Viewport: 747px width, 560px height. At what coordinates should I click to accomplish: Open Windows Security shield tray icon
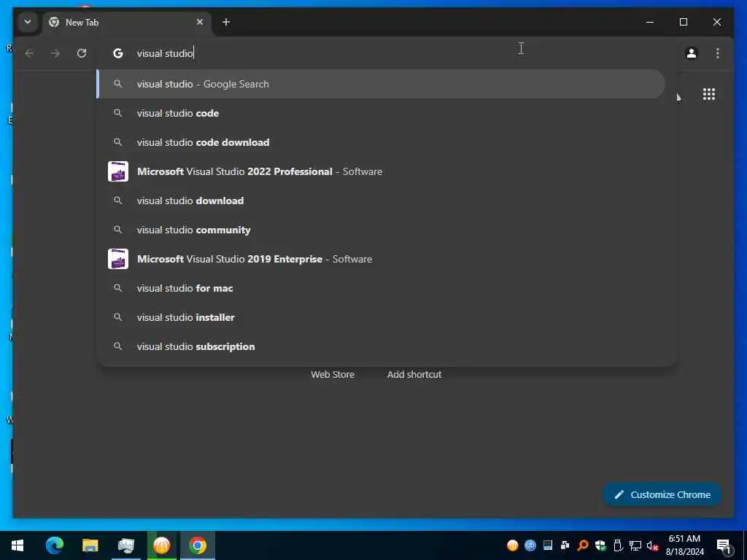(x=600, y=545)
